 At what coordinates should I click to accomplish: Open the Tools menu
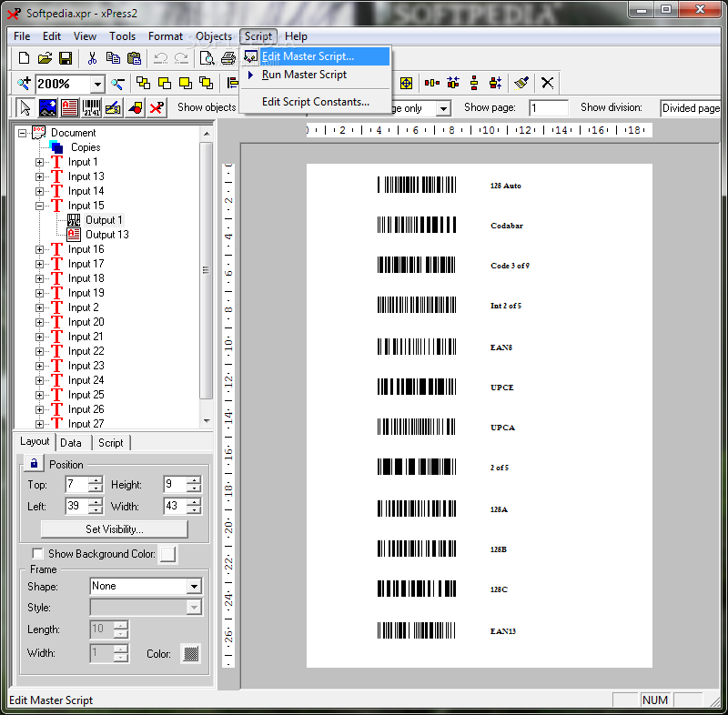[122, 36]
